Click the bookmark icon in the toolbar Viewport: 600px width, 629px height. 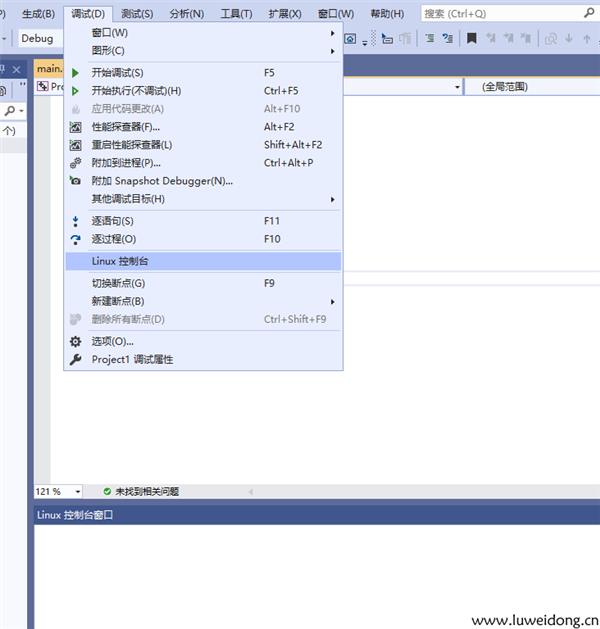(x=471, y=38)
